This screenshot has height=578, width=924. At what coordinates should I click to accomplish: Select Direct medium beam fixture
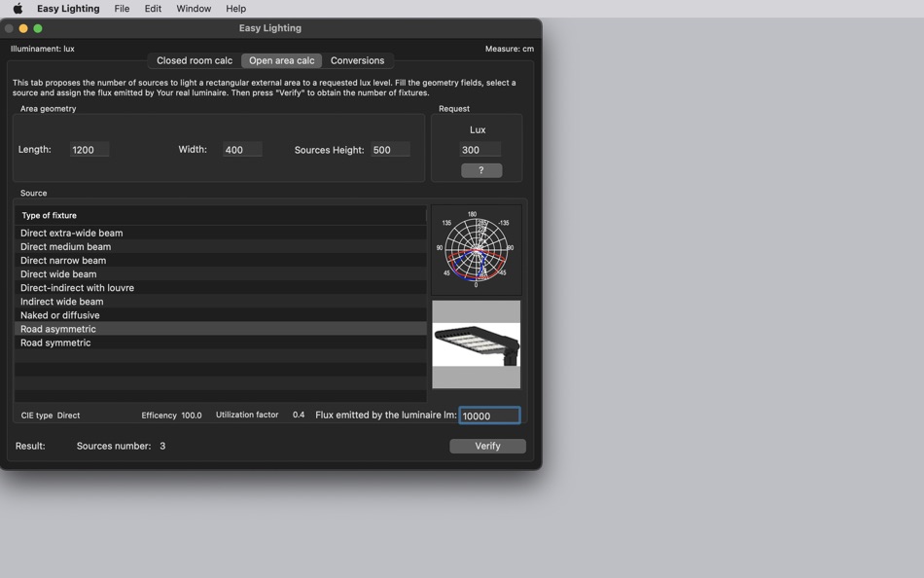221,246
